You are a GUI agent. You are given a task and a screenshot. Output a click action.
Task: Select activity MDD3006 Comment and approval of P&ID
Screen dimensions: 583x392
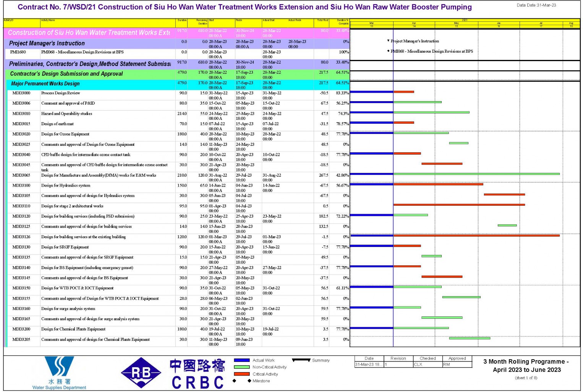[x=178, y=105]
